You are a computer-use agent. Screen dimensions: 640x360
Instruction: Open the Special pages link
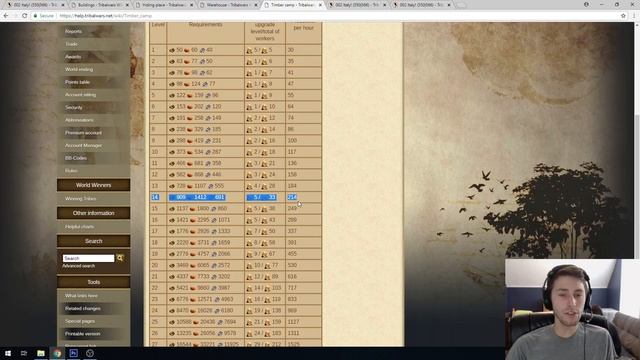tap(80, 321)
